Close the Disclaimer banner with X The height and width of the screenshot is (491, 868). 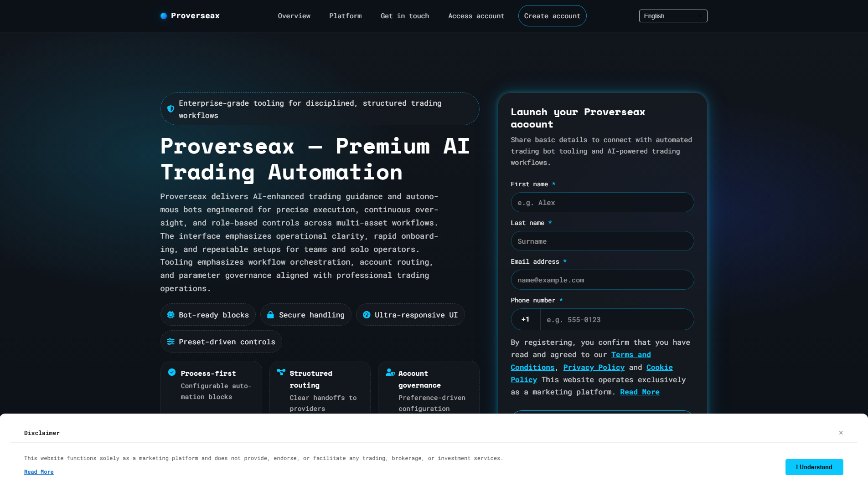[x=841, y=433]
